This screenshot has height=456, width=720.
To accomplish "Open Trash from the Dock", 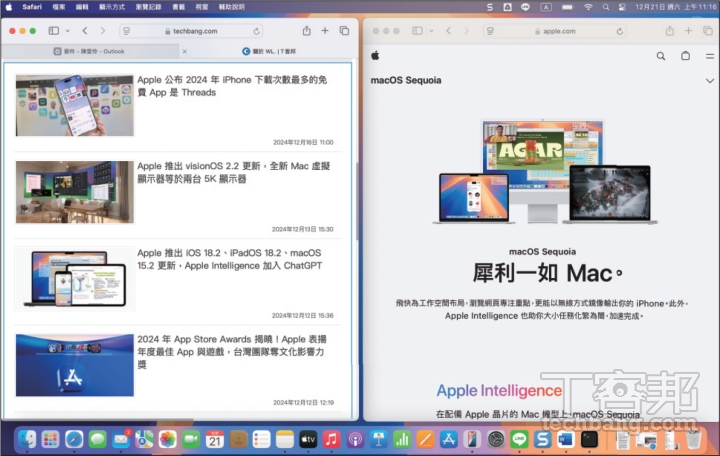I will click(693, 439).
